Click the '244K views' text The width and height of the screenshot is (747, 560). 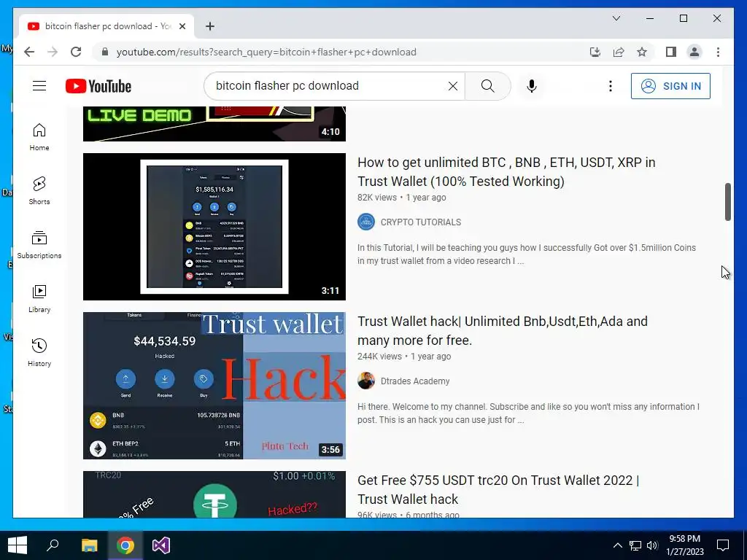pyautogui.click(x=379, y=357)
